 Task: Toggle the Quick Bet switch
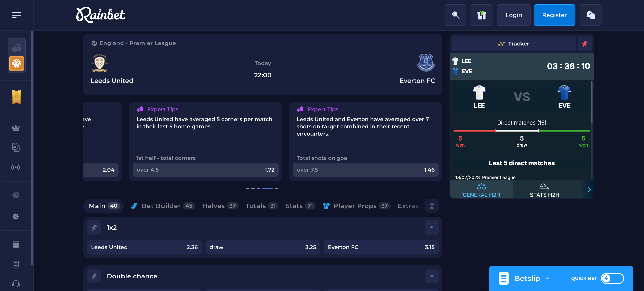(x=612, y=278)
